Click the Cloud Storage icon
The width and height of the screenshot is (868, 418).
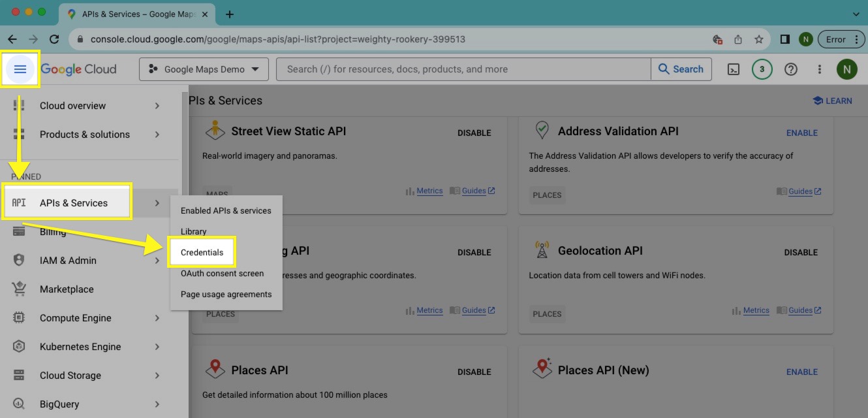(19, 376)
